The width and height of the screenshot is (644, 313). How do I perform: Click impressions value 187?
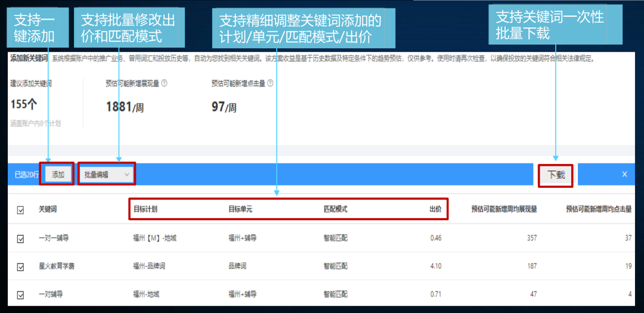[x=531, y=266]
